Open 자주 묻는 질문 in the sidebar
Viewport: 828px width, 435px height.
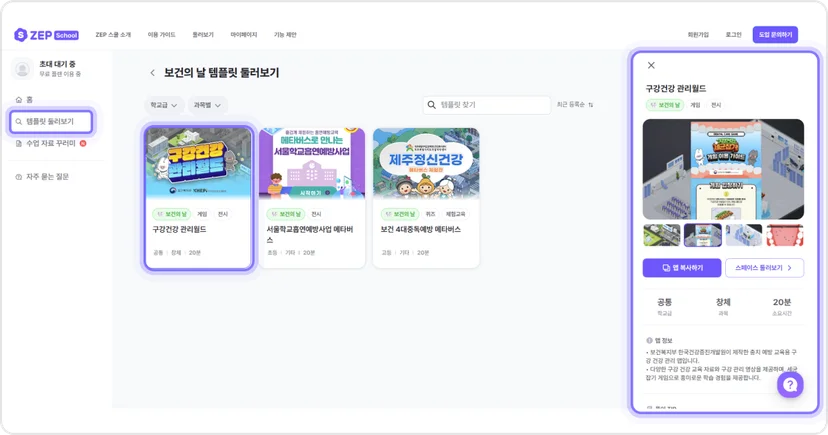click(42, 177)
